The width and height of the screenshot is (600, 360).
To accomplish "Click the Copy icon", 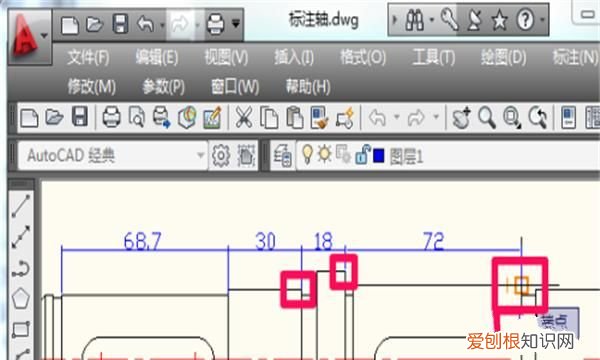I will (269, 117).
